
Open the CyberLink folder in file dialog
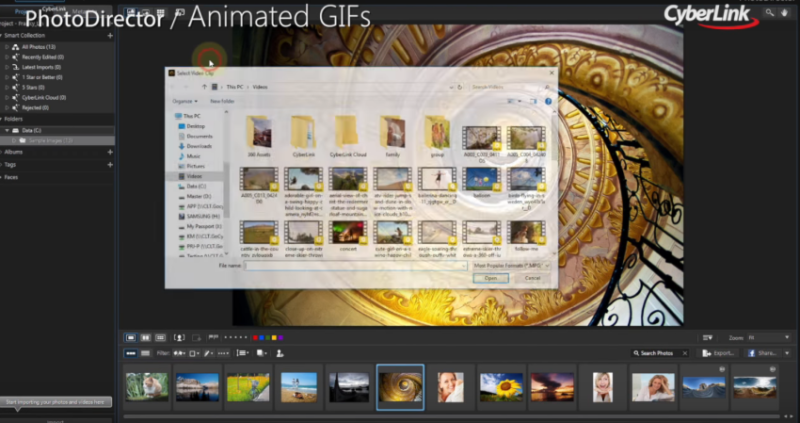pos(303,137)
